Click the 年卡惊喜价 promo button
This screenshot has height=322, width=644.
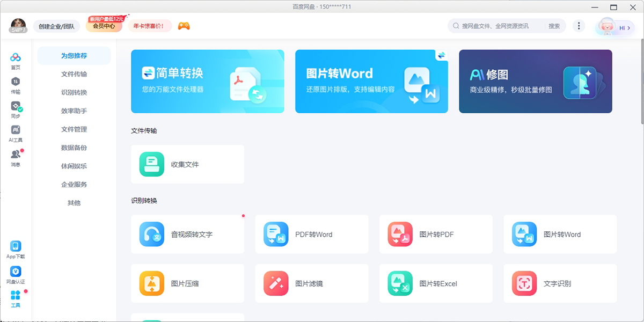click(149, 26)
